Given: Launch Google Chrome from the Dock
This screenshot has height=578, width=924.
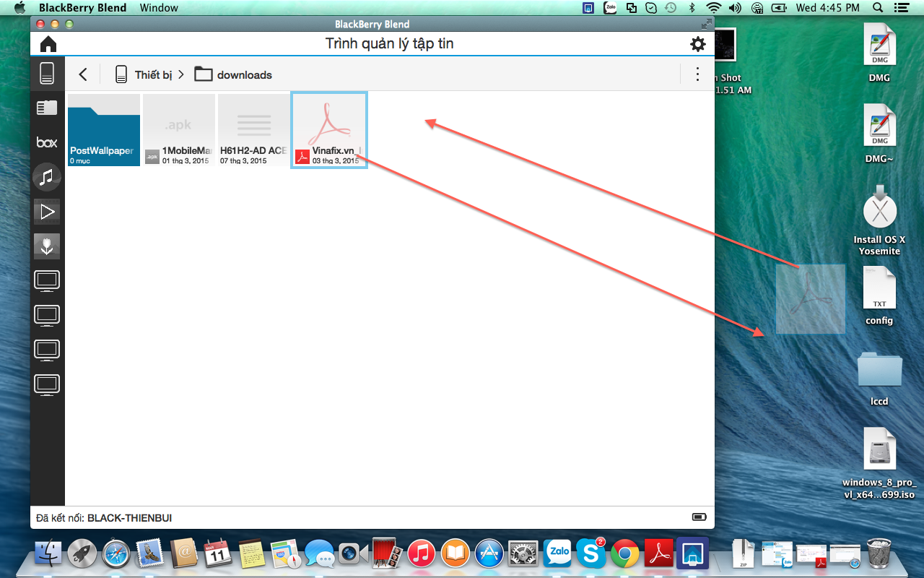Looking at the screenshot, I should coord(625,553).
